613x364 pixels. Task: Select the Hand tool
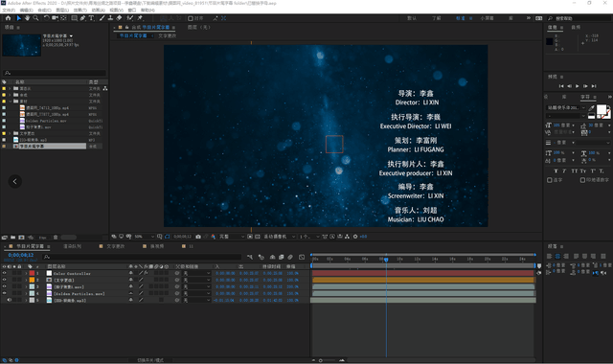coord(27,18)
